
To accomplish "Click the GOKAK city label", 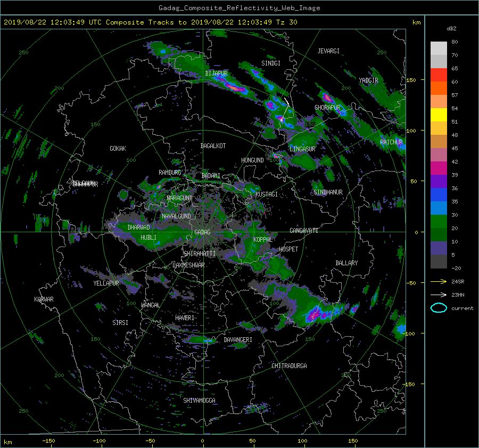I will click(x=118, y=149).
